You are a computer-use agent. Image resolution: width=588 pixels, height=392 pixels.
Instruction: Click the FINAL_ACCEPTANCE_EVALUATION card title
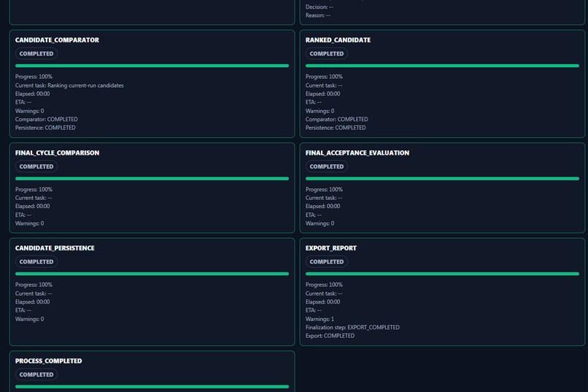tap(357, 153)
